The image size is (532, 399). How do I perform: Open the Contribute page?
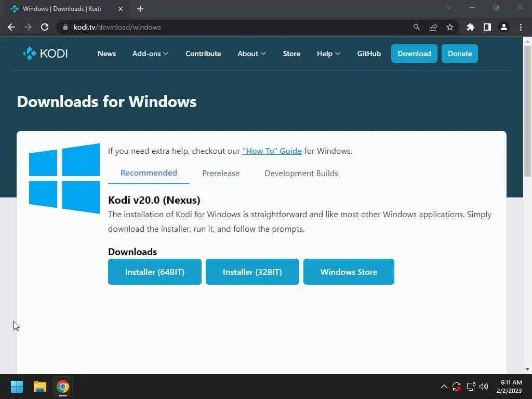tap(203, 54)
